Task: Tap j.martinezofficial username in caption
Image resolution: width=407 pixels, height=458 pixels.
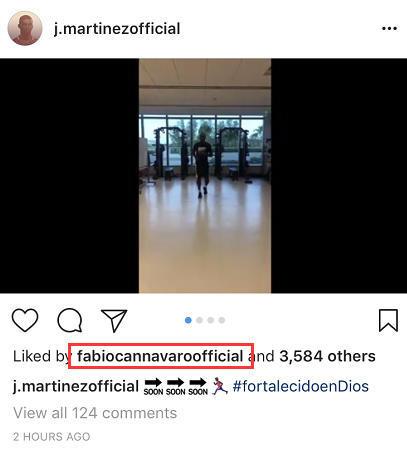Action: point(76,386)
